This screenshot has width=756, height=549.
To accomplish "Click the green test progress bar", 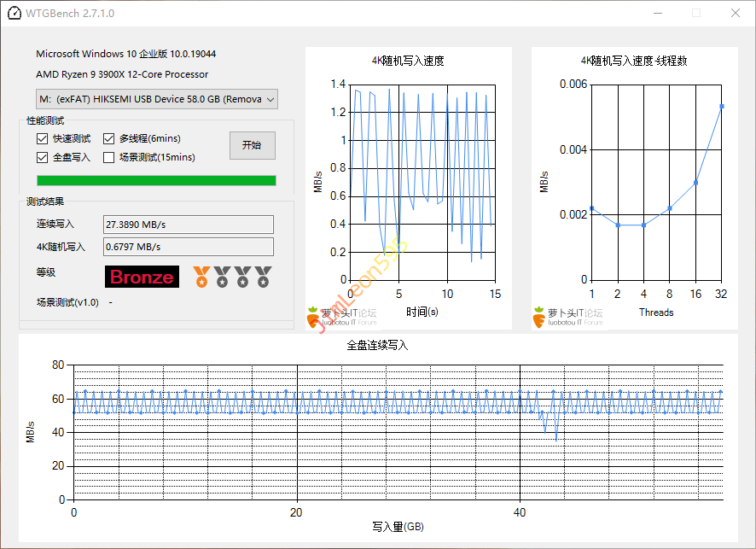I will click(x=156, y=180).
